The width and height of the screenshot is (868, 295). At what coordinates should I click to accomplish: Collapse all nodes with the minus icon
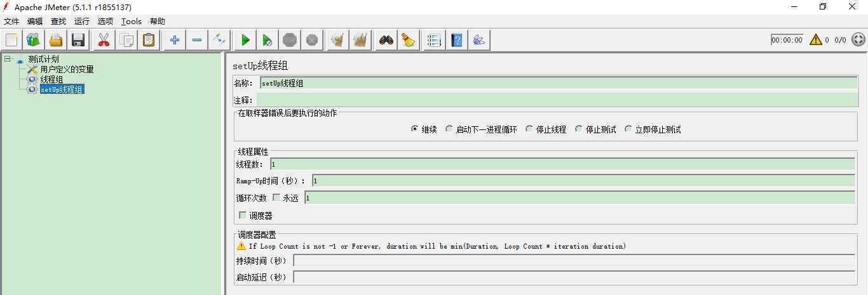point(197,40)
